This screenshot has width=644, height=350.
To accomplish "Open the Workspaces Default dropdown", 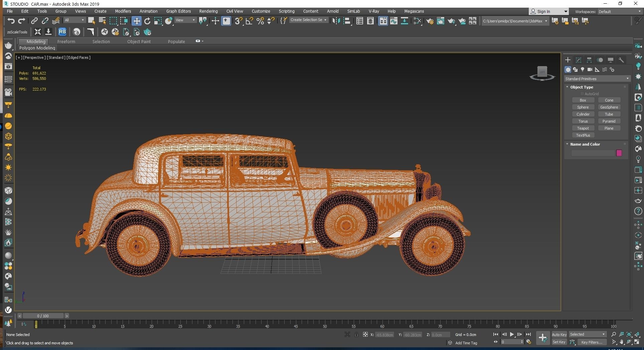I will 619,11.
